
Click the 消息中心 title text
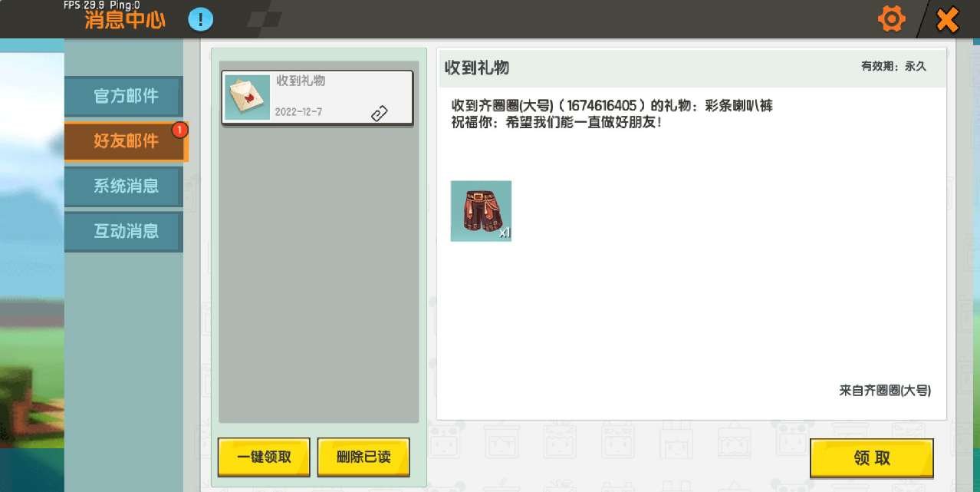click(x=125, y=21)
